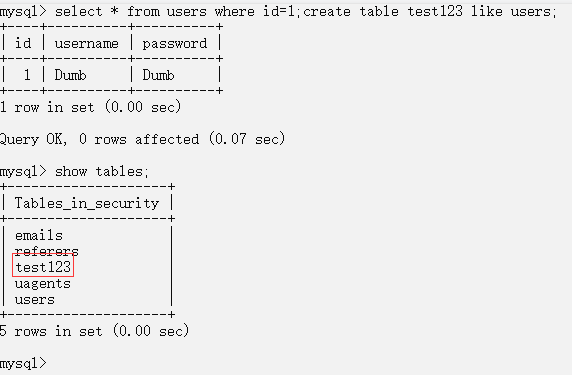Select the 'emails' table entry
The width and height of the screenshot is (572, 375).
(x=39, y=235)
